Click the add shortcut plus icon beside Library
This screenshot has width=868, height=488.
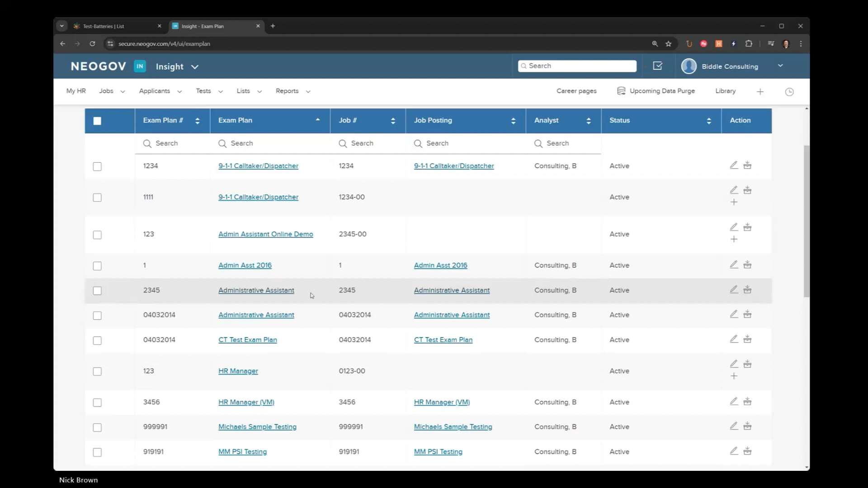pyautogui.click(x=760, y=92)
